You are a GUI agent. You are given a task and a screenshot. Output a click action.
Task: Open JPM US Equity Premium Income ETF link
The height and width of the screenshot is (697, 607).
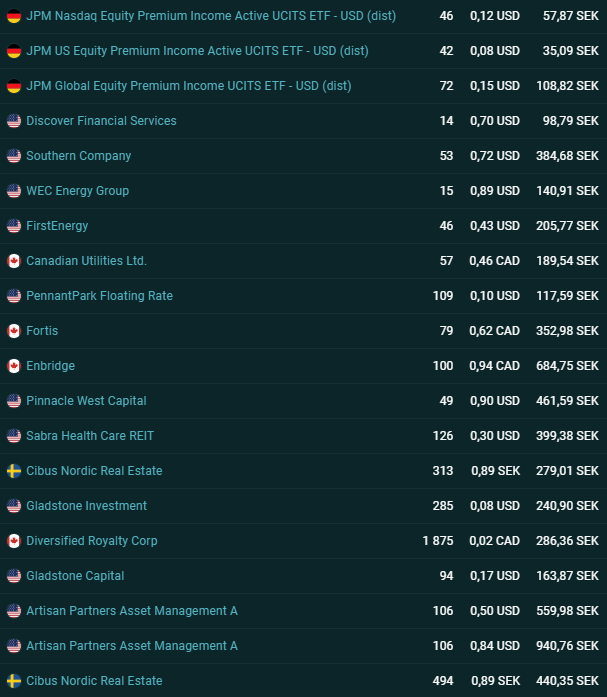click(197, 51)
